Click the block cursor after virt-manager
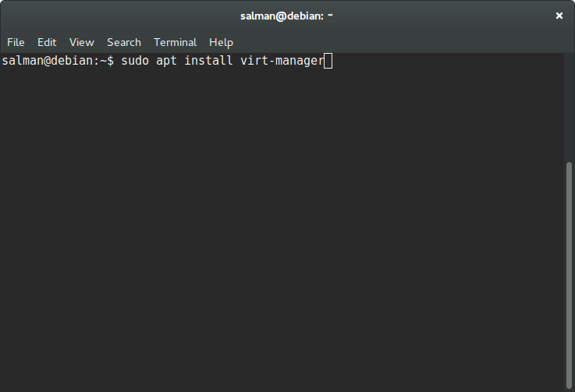Image resolution: width=575 pixels, height=392 pixels. 328,61
